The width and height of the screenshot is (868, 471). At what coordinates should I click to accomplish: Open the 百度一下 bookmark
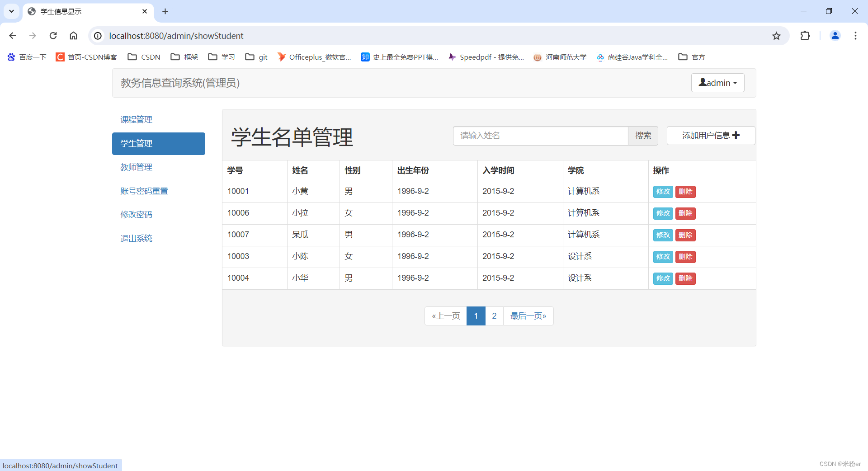coord(27,57)
